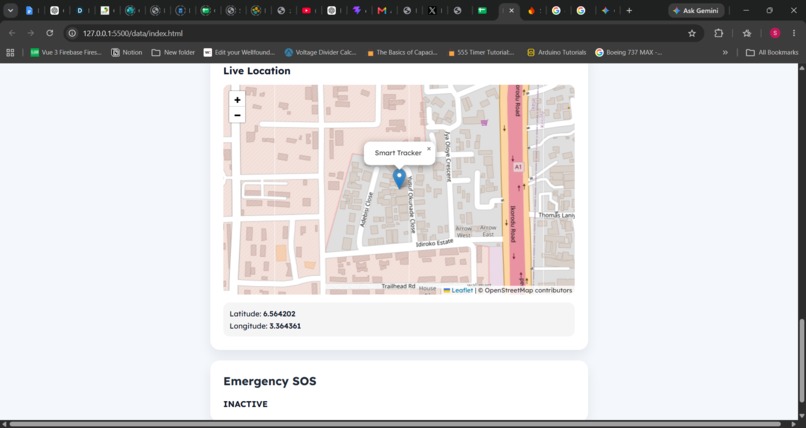Switch to the purple lightning bolt tab
Image resolution: width=806 pixels, height=428 pixels.
click(x=356, y=10)
